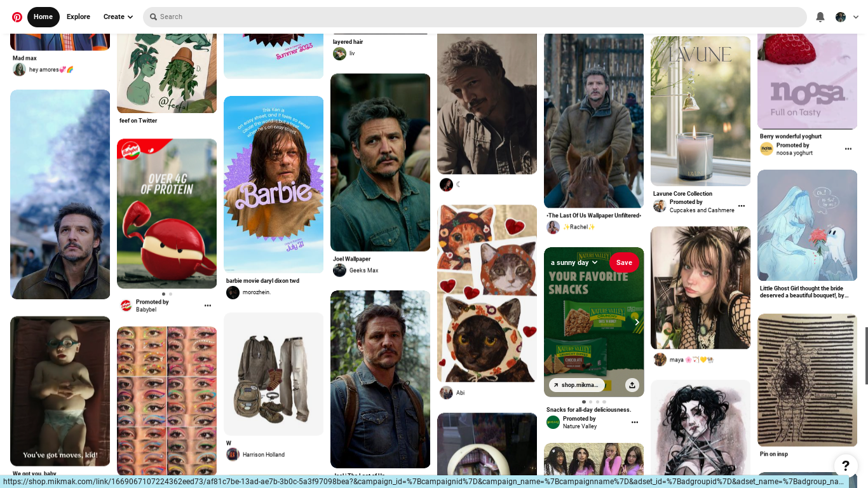Click 'Berry wonderful yoghurt' title

(x=790, y=137)
